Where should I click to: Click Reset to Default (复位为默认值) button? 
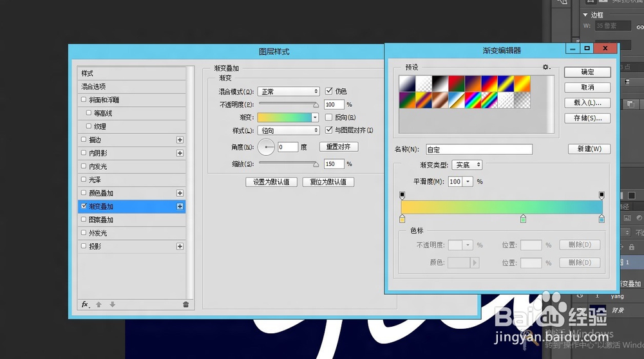pyautogui.click(x=328, y=182)
